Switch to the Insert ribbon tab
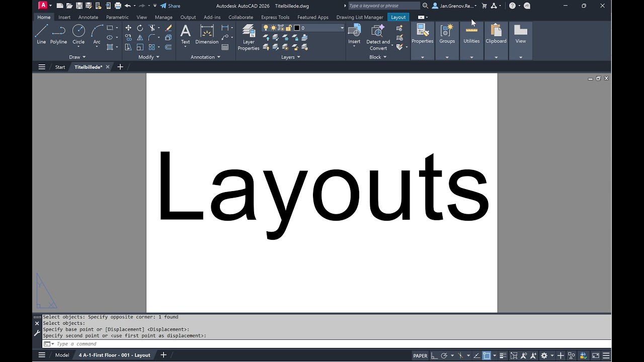This screenshot has width=644, height=362. tap(64, 17)
